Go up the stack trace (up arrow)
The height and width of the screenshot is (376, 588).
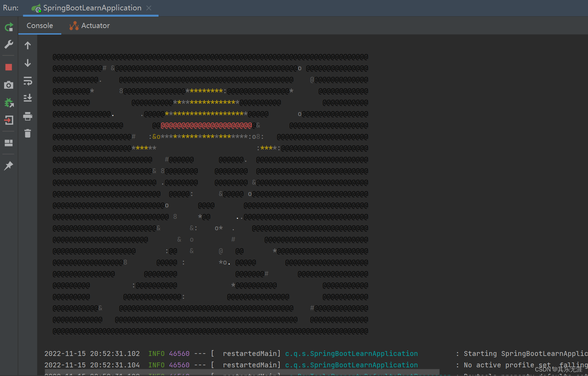click(x=28, y=45)
